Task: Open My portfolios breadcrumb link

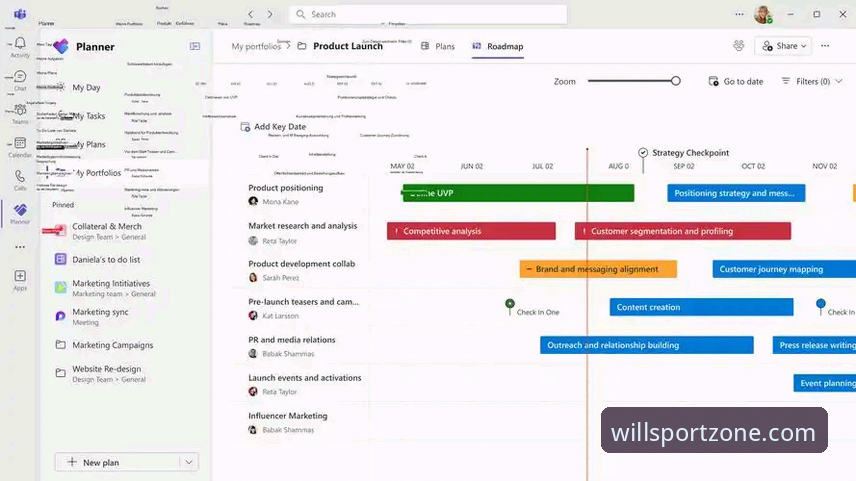Action: click(x=256, y=46)
